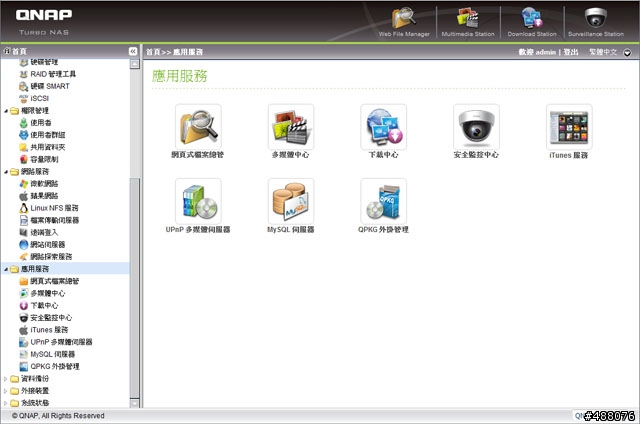The image size is (640, 424).
Task: Click the QNAP Turbo NAS logo
Action: [44, 22]
